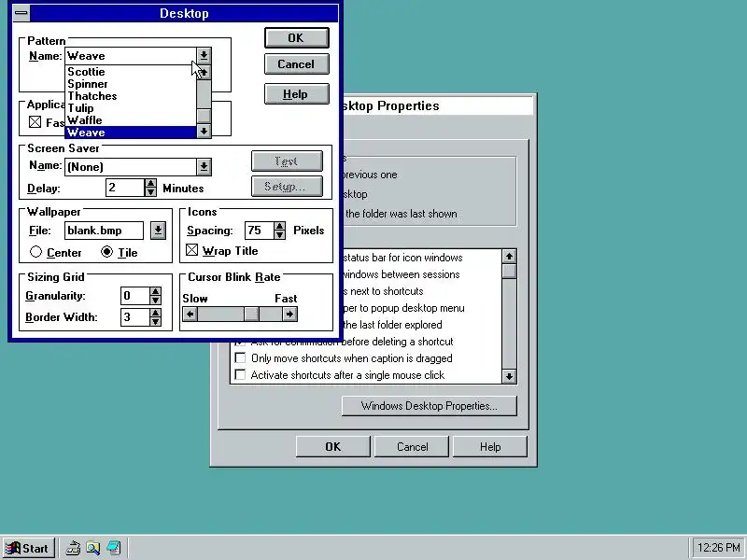Select the Center wallpaper radio button
The width and height of the screenshot is (747, 560).
pyautogui.click(x=35, y=252)
